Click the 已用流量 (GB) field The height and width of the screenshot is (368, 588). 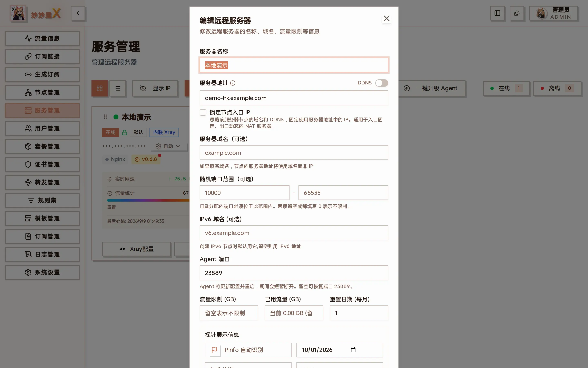point(294,313)
